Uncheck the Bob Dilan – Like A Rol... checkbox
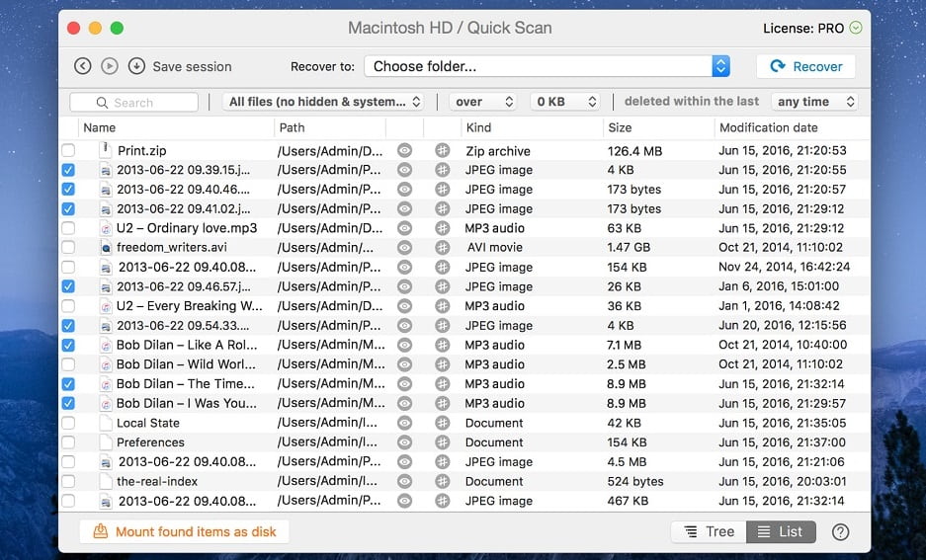This screenshot has width=926, height=560. (68, 346)
